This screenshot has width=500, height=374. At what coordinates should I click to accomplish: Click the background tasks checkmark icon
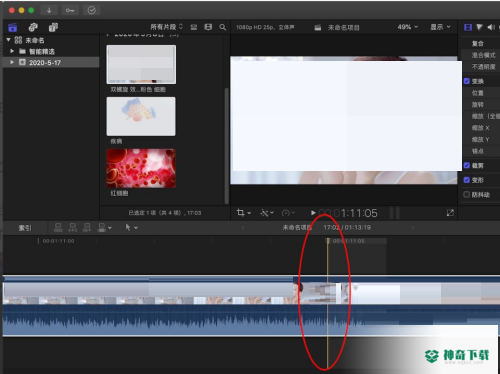coord(92,10)
